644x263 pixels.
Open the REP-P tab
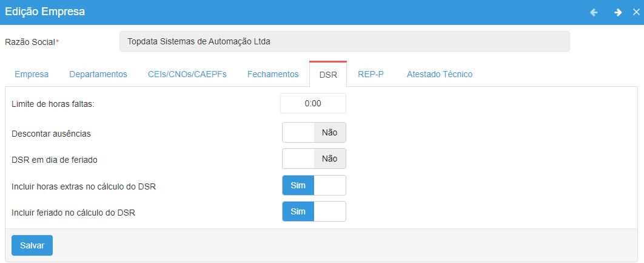(371, 74)
